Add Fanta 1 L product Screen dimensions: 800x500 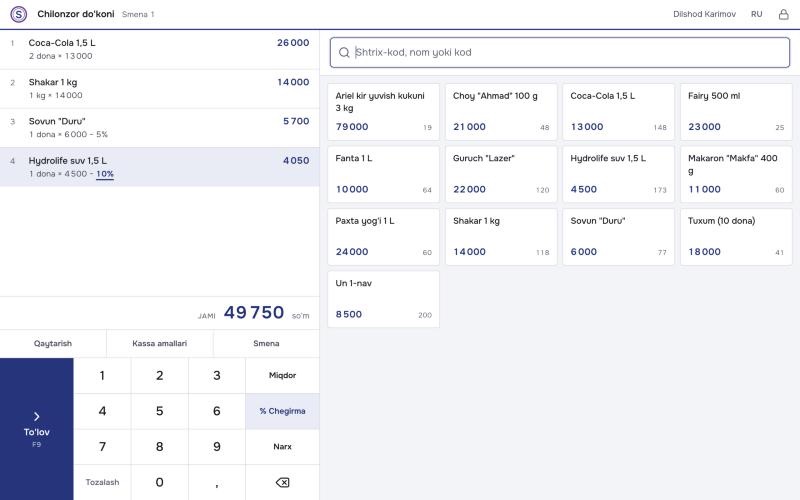(383, 174)
